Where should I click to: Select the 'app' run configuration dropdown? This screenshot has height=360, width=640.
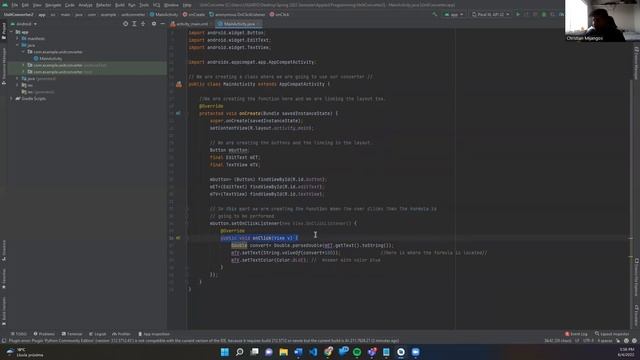coord(454,14)
